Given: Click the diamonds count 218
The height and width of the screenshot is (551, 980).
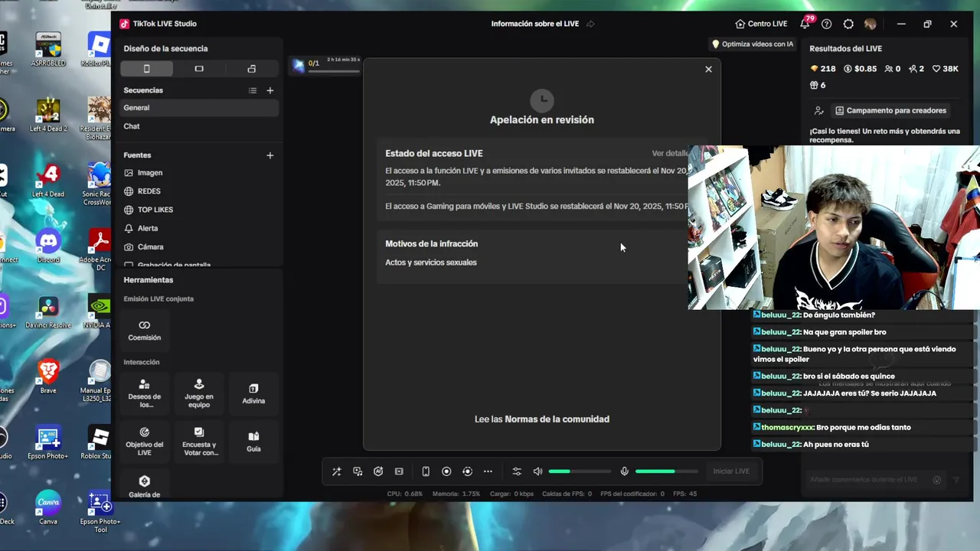Looking at the screenshot, I should click(x=823, y=69).
